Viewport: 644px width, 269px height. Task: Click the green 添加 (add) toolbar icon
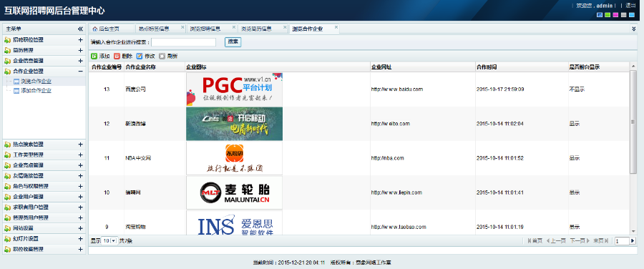coord(94,57)
